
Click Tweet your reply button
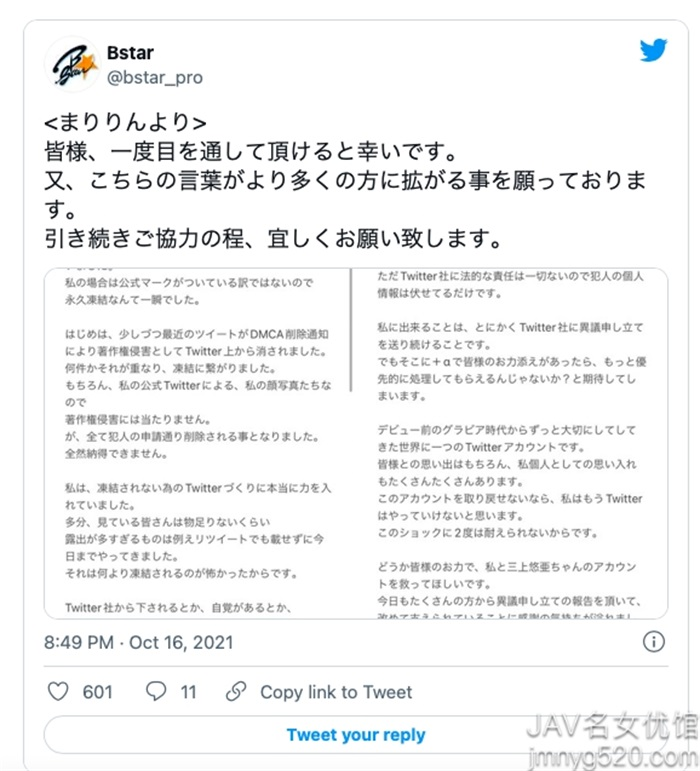[x=356, y=735]
